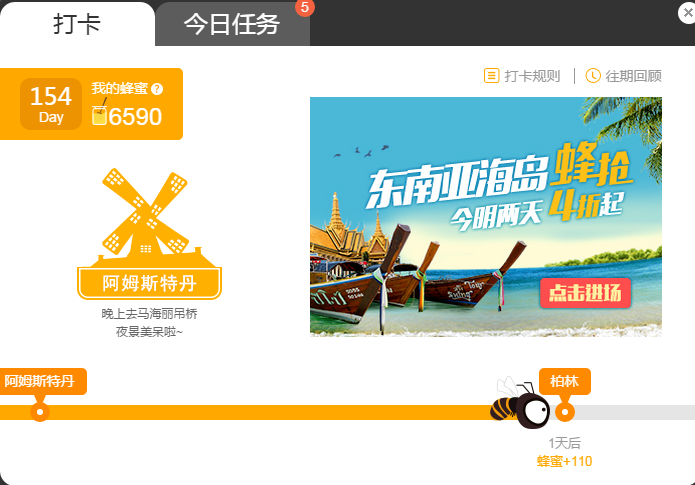The height and width of the screenshot is (485, 695).
Task: Open the 往期回顾 text link
Action: tap(634, 76)
